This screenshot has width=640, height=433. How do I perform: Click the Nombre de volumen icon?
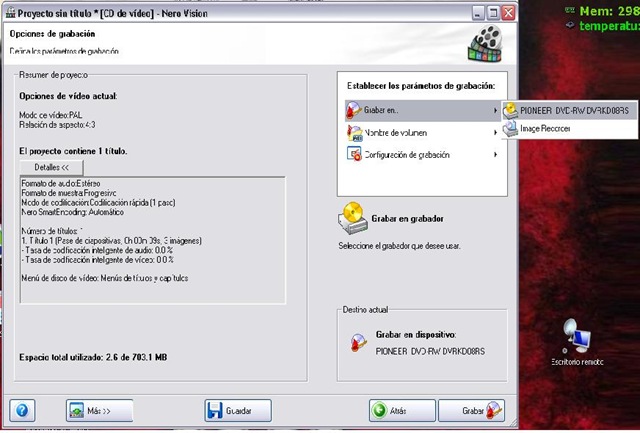[x=354, y=133]
